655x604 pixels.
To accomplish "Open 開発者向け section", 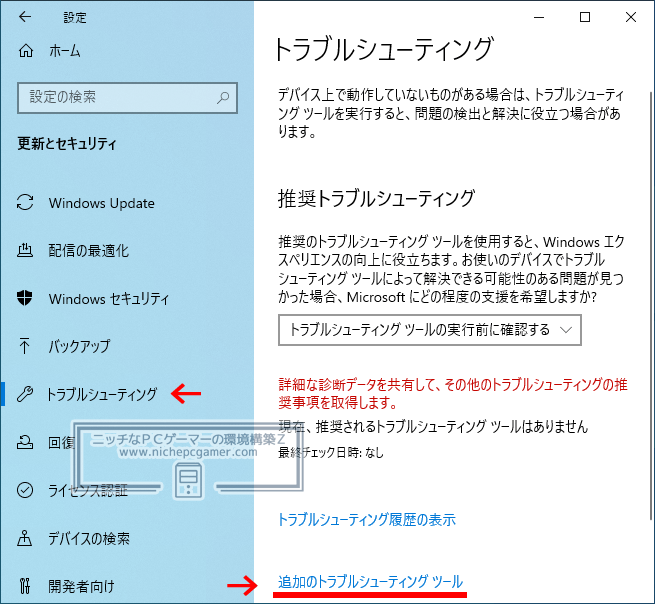I will [81, 586].
